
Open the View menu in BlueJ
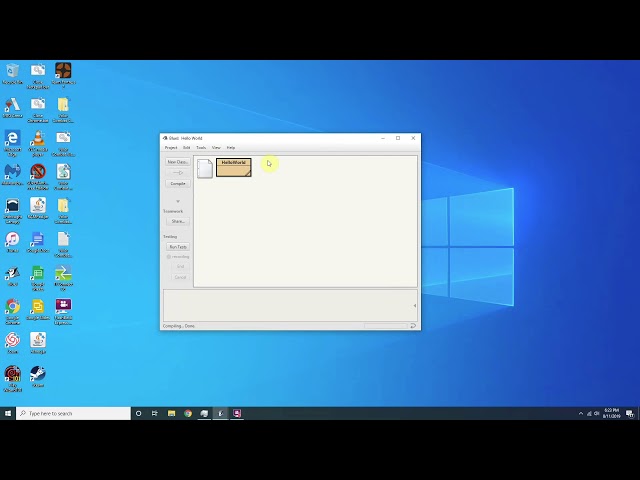pyautogui.click(x=216, y=148)
